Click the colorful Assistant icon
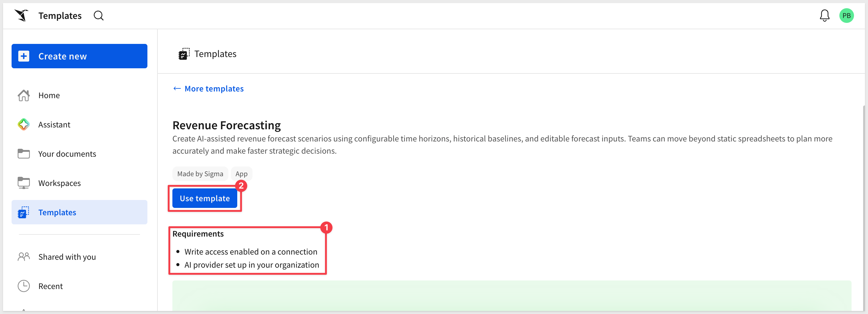 (23, 124)
